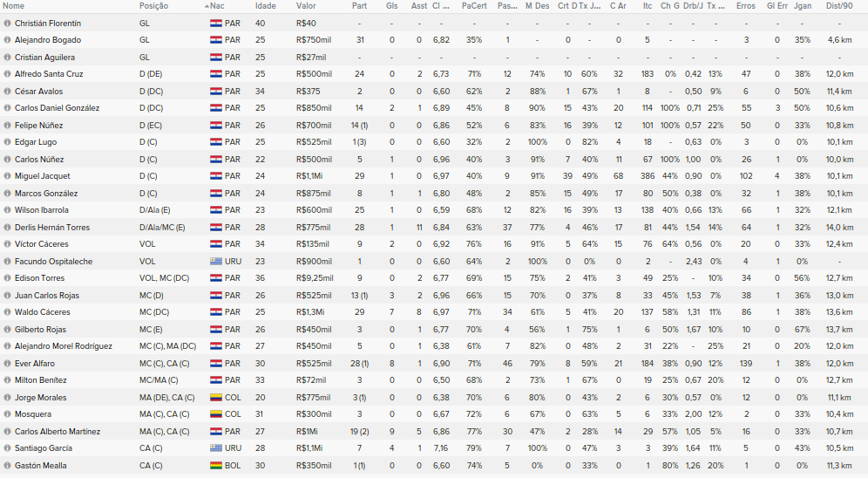Sort by Jgan column header
The height and width of the screenshot is (478, 868).
tap(802, 6)
